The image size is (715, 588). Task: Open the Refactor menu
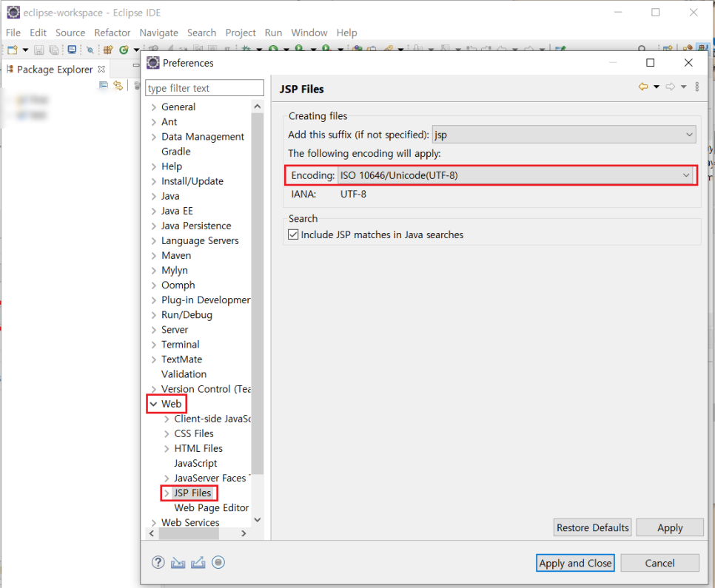[113, 33]
